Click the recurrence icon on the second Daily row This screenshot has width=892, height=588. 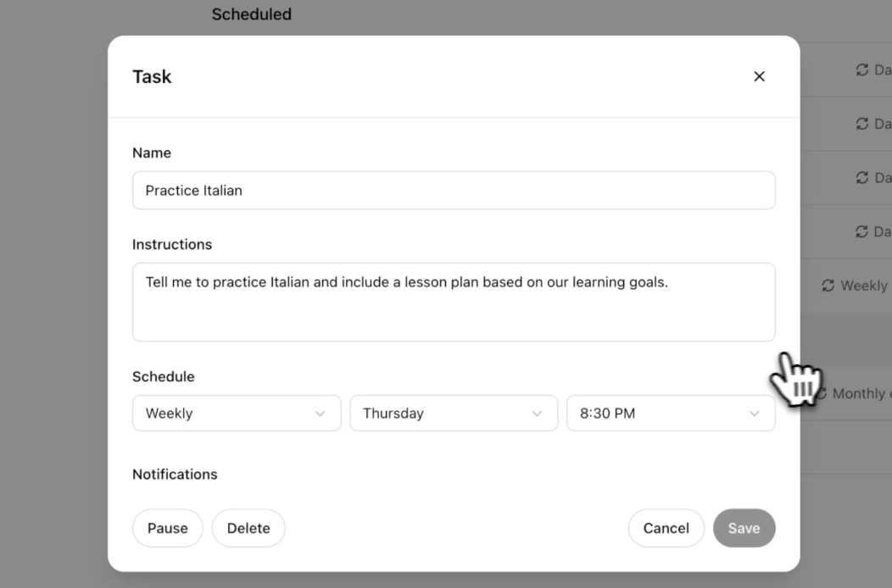point(861,124)
